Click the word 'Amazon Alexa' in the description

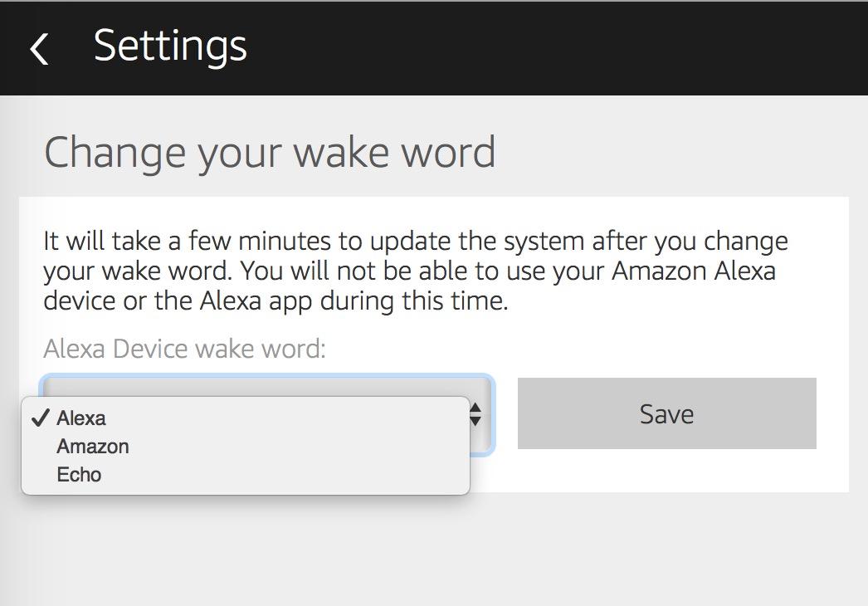click(x=697, y=271)
